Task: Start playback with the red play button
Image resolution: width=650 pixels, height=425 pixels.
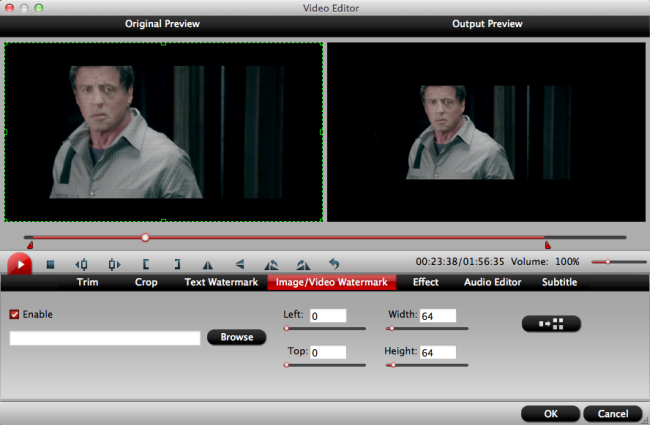Action: [x=19, y=264]
